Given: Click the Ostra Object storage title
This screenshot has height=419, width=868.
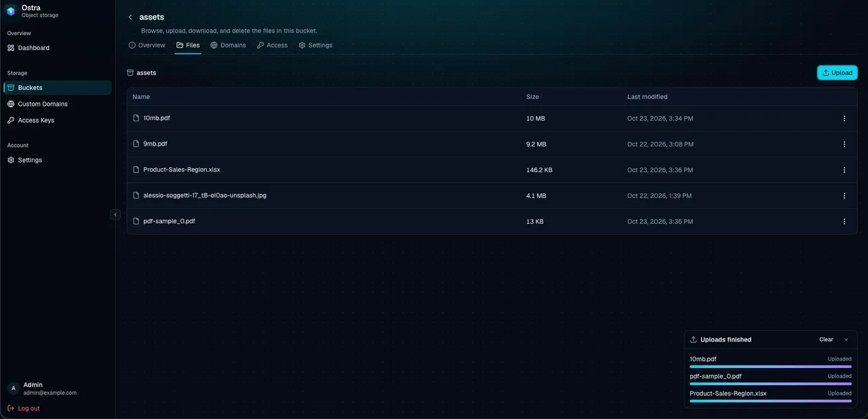Looking at the screenshot, I should 40,11.
